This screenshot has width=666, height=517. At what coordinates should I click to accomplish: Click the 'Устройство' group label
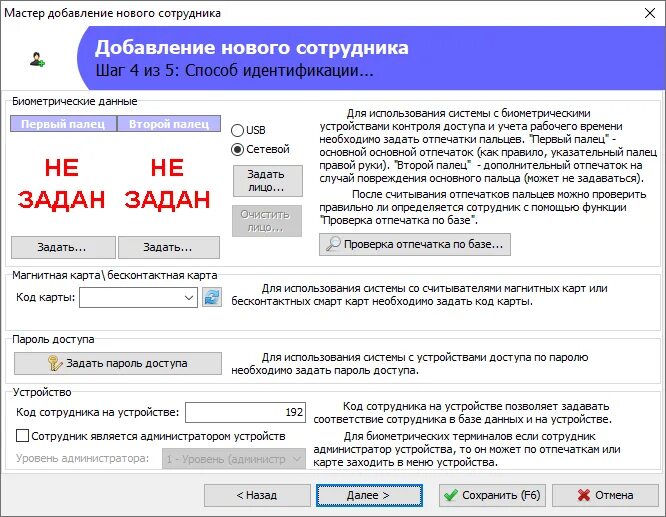click(42, 392)
